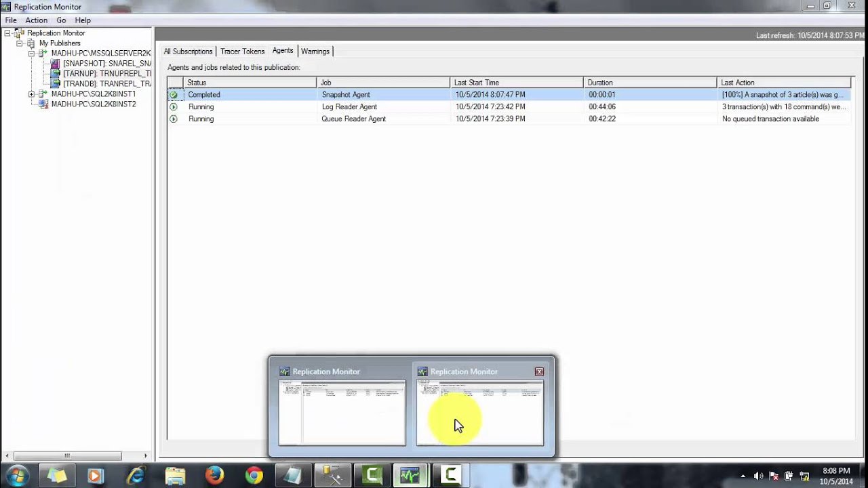Select MADHU-PC\SQL2K8INST2 tree label

click(x=94, y=104)
